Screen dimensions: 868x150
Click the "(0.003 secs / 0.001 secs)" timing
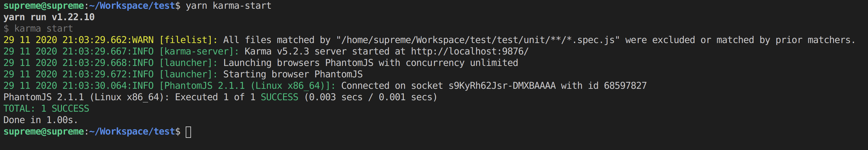tap(370, 97)
